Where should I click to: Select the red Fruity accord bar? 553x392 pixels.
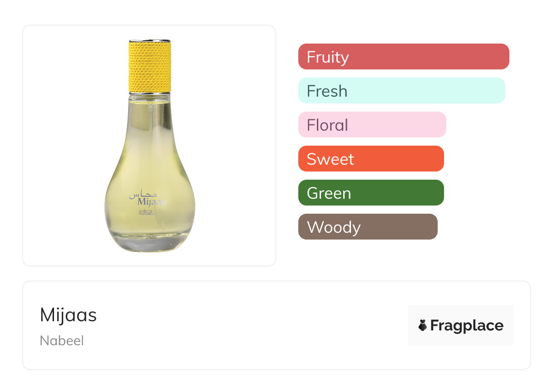coord(404,57)
